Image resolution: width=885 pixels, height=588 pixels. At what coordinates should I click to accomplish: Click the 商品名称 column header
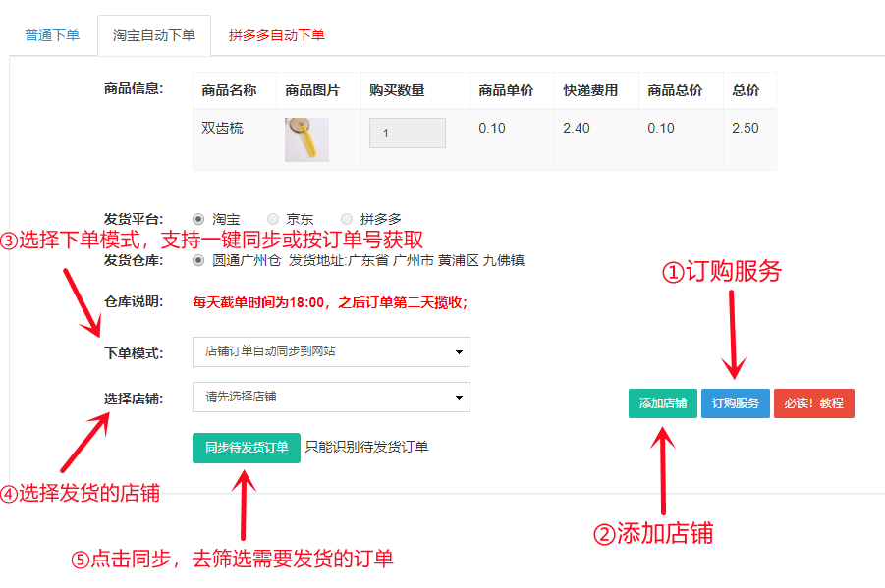pyautogui.click(x=229, y=90)
